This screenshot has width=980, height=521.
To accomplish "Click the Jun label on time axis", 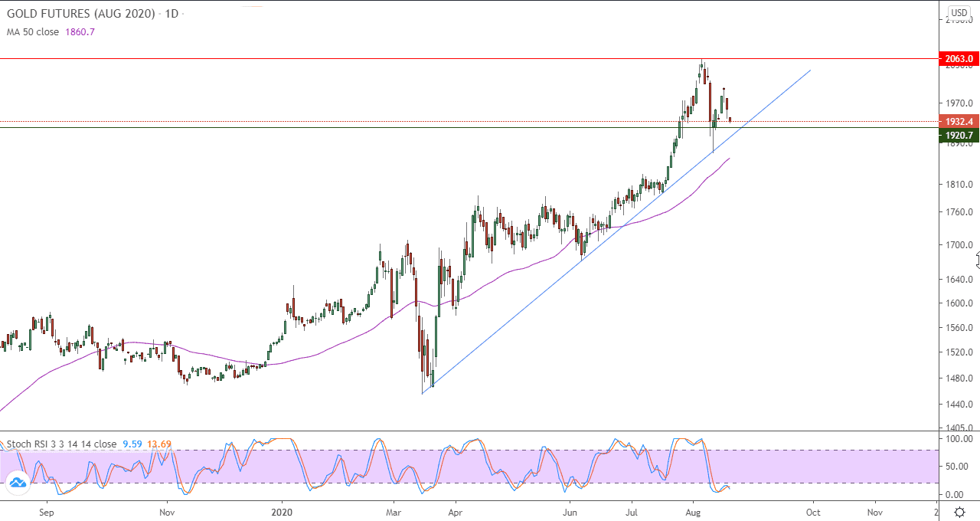I will point(570,511).
